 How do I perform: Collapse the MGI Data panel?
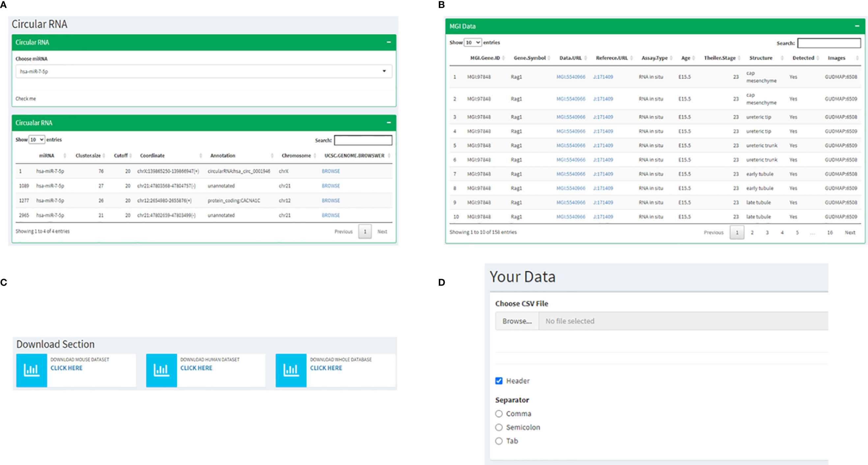tap(857, 26)
